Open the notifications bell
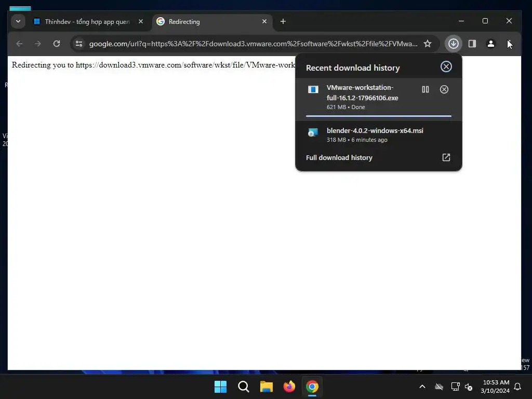532x399 pixels. tap(518, 387)
